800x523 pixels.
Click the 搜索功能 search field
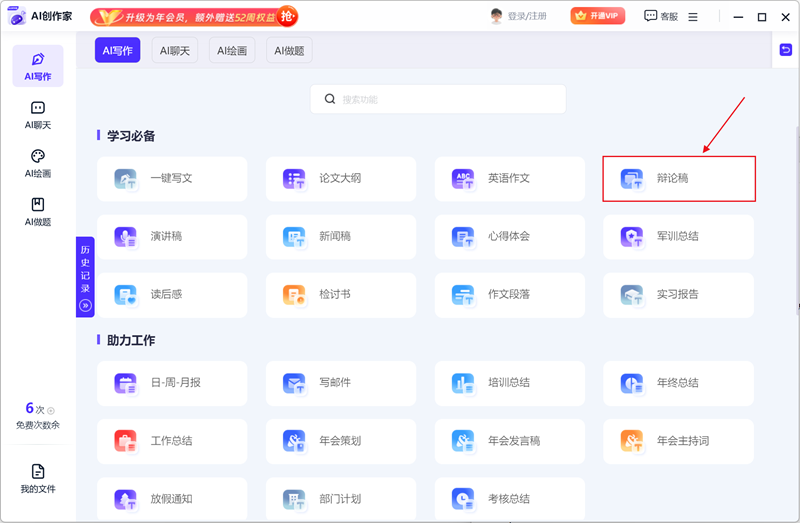(x=438, y=99)
